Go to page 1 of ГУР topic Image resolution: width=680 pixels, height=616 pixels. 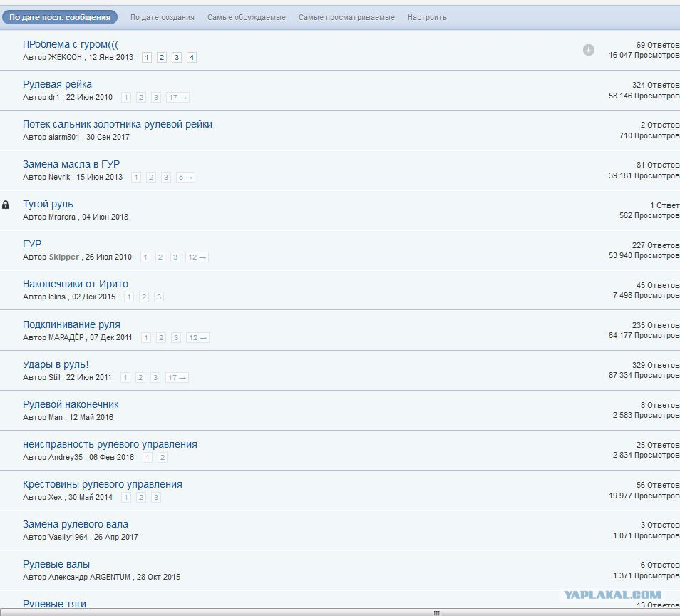coord(145,257)
